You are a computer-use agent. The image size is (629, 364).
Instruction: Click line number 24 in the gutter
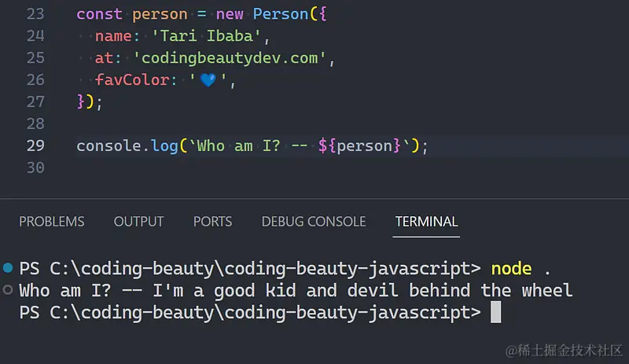[35, 36]
